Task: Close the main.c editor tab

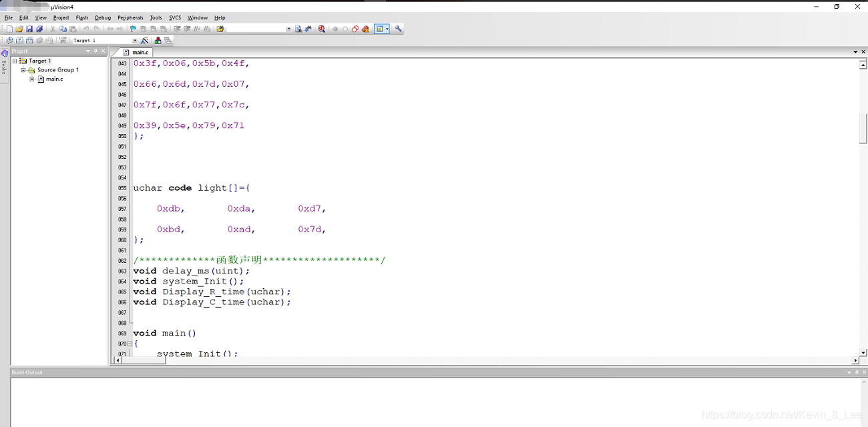Action: (863, 51)
